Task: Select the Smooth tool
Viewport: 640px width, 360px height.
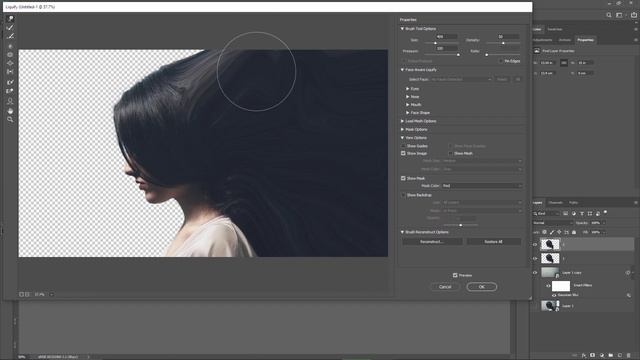Action: pyautogui.click(x=10, y=37)
